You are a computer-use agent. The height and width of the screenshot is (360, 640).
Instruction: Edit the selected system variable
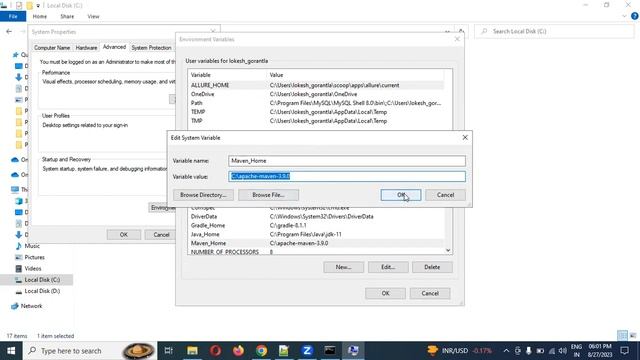click(x=388, y=267)
